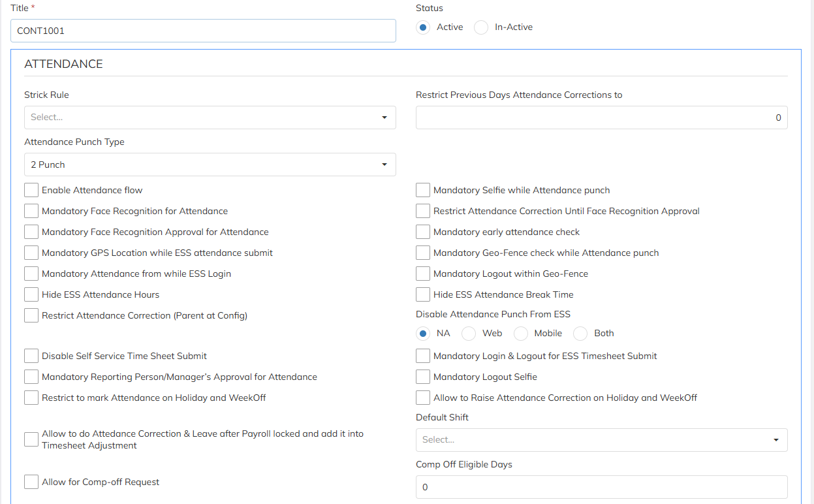Viewport: 814px width, 504px height.
Task: Click the Title input field
Action: coord(203,31)
